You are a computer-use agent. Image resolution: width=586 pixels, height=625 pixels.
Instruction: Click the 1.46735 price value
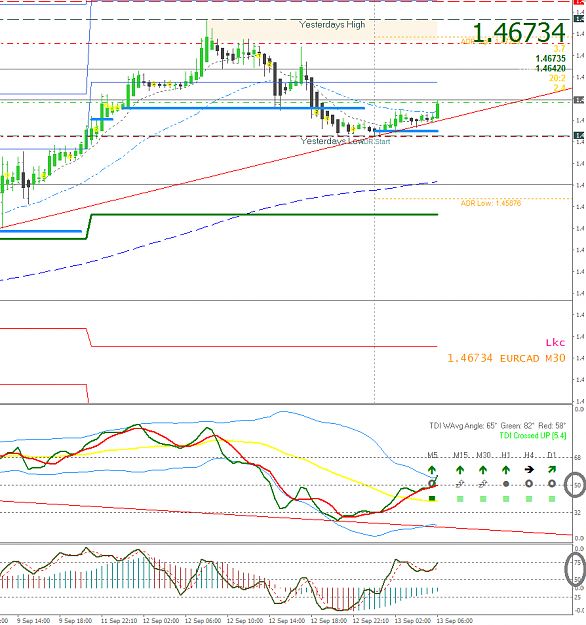tap(551, 59)
